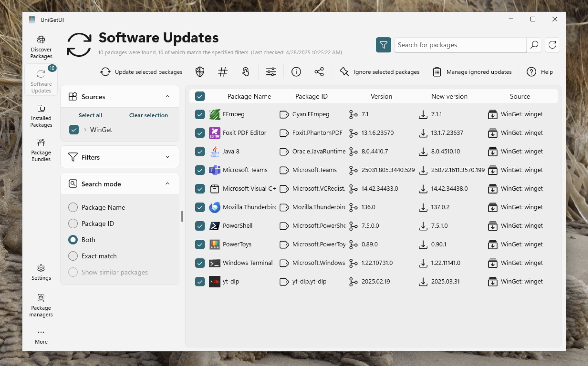Show package details with the info icon
This screenshot has height=366, width=588.
(x=296, y=72)
